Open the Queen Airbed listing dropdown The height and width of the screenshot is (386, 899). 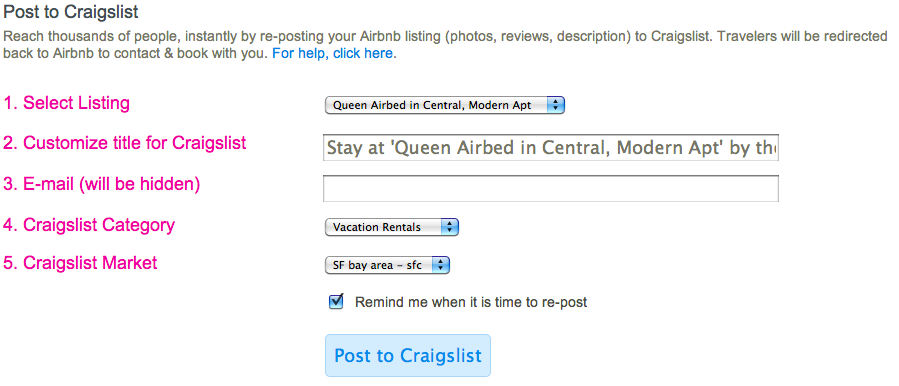pos(444,106)
